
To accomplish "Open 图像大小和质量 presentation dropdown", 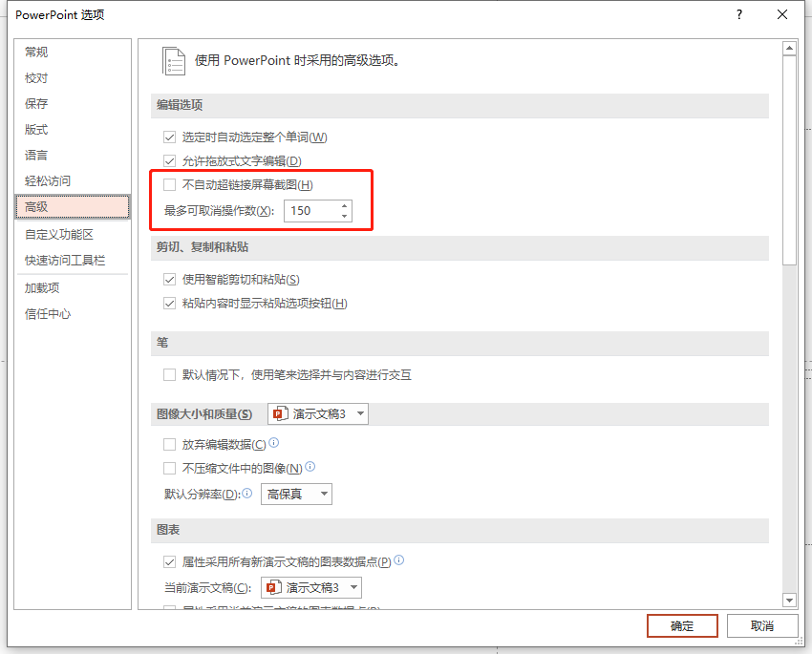I will (x=318, y=414).
